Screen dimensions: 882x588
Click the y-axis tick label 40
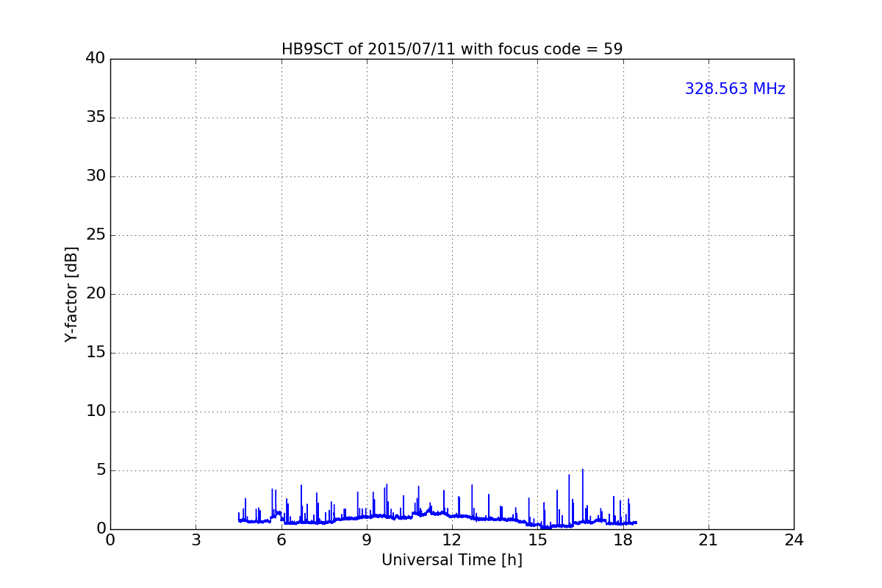pos(96,59)
